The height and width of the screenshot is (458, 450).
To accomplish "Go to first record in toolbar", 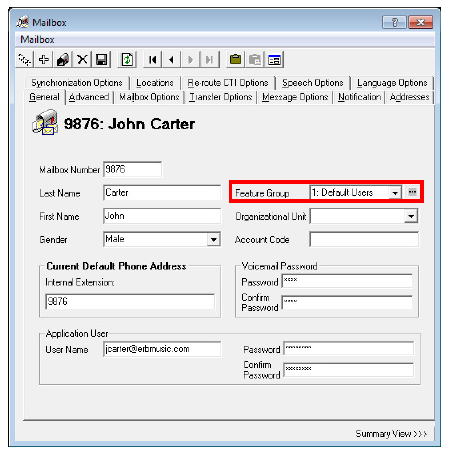I will 153,60.
